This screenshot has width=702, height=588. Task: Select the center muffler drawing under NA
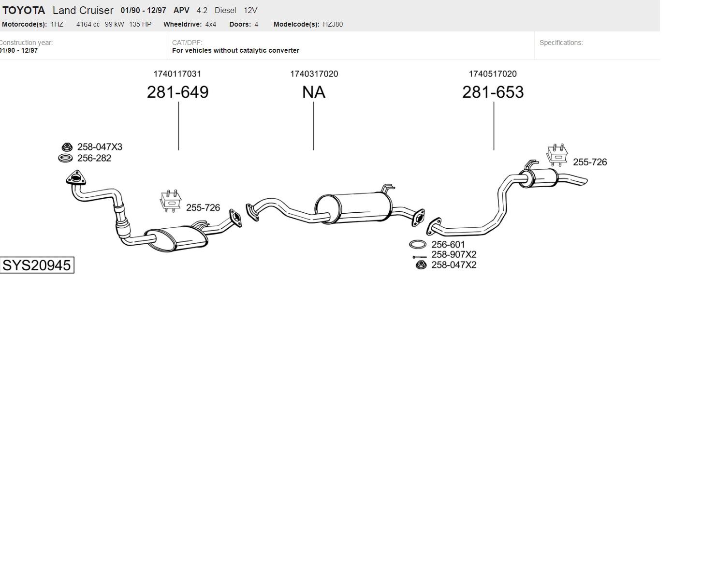[353, 207]
